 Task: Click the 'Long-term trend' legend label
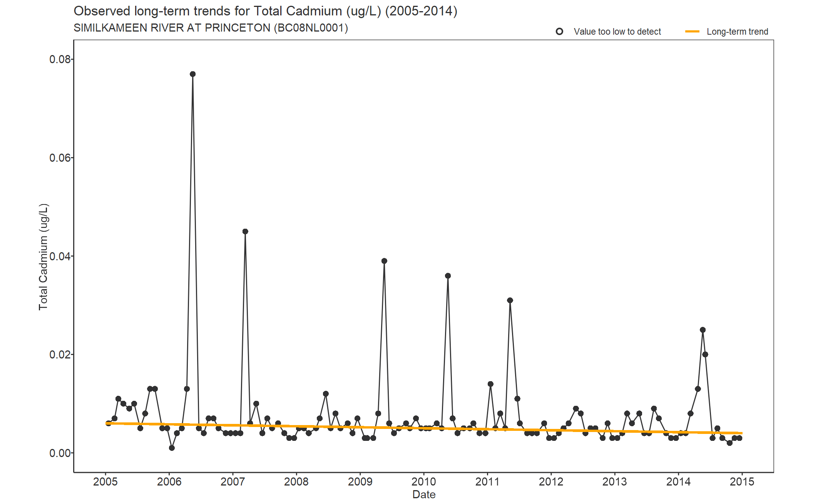coord(737,32)
